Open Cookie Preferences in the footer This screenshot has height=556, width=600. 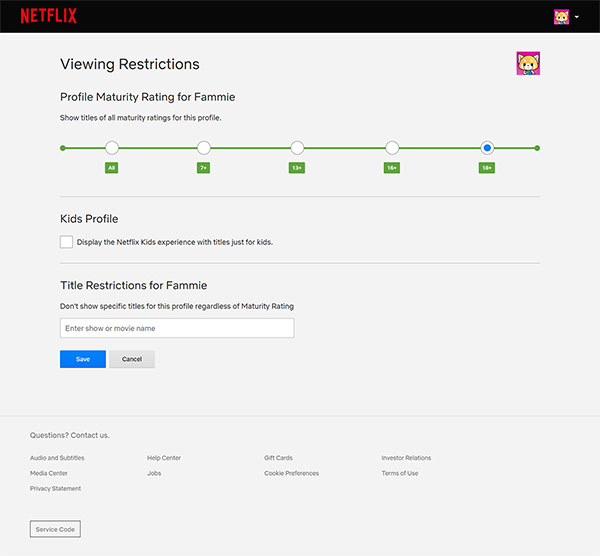tap(291, 473)
